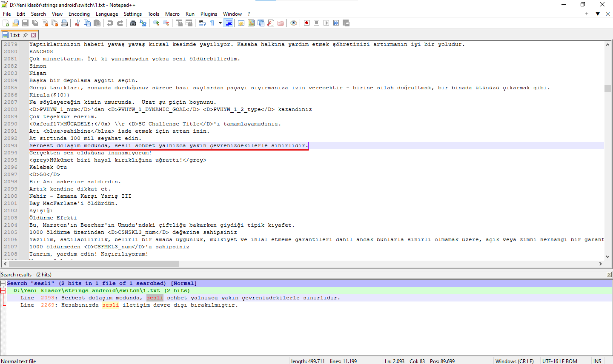Viewport: 613px width, 364px height.
Task: Click the vertical scrollbar down arrow
Action: coord(607,257)
